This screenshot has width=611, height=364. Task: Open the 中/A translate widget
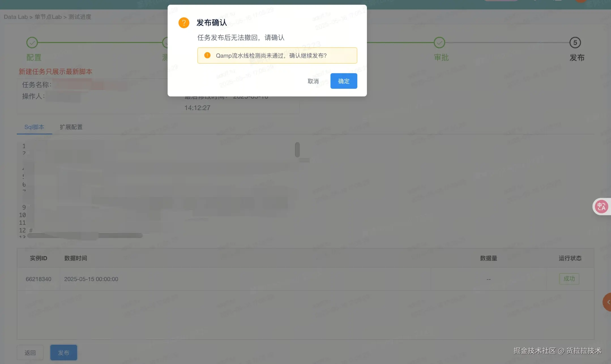[x=601, y=206]
